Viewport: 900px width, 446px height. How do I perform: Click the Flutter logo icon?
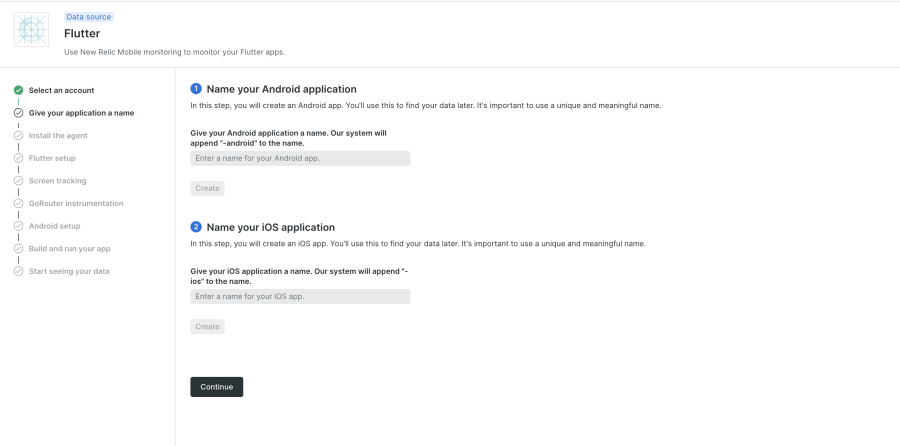31,29
